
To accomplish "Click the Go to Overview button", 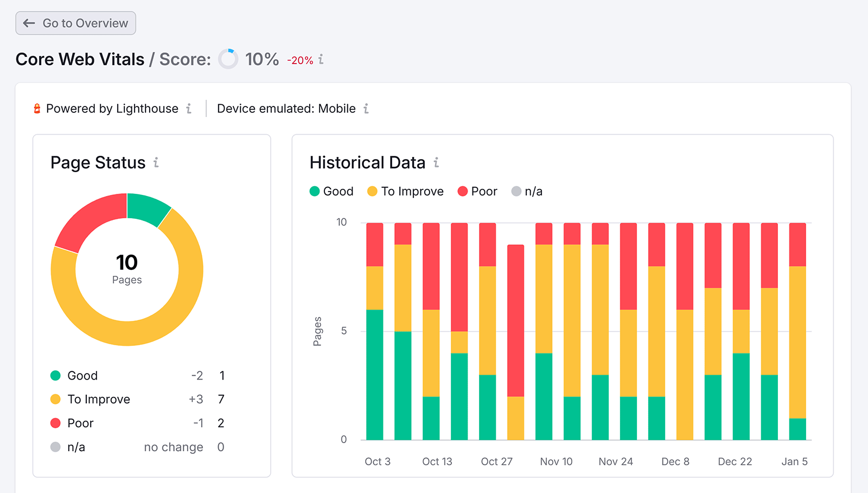I will pyautogui.click(x=75, y=23).
